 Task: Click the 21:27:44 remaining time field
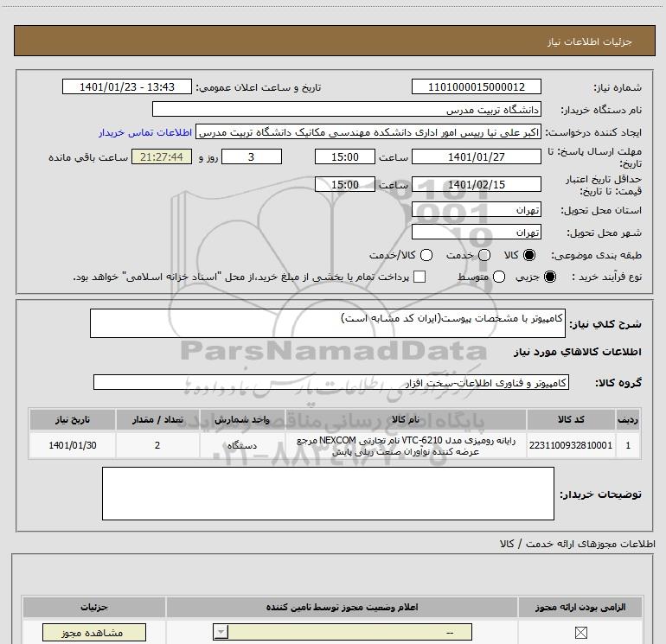(x=162, y=157)
